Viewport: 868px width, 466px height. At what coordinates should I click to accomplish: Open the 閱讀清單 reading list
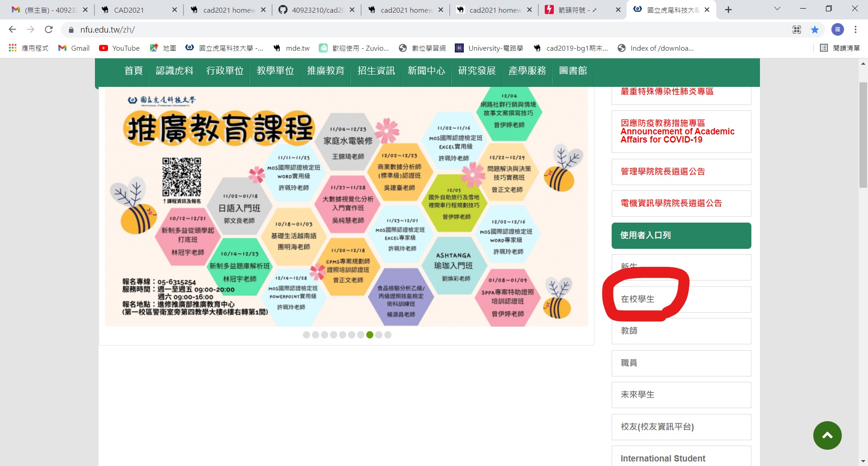tap(840, 48)
